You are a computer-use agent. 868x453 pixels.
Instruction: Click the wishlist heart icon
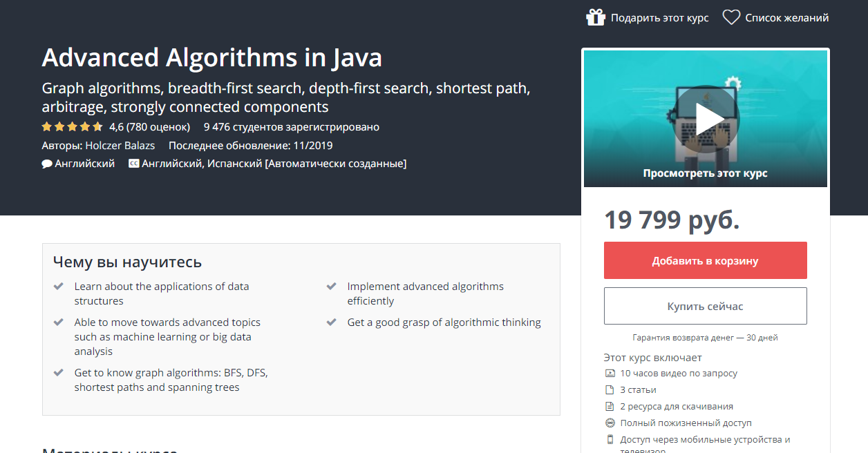(731, 17)
